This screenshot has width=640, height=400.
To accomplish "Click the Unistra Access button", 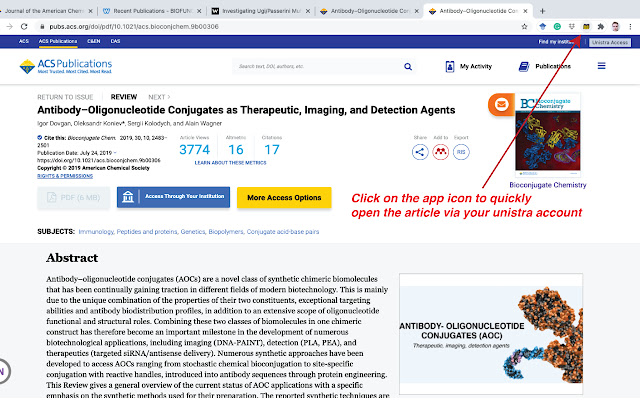I will click(x=610, y=42).
